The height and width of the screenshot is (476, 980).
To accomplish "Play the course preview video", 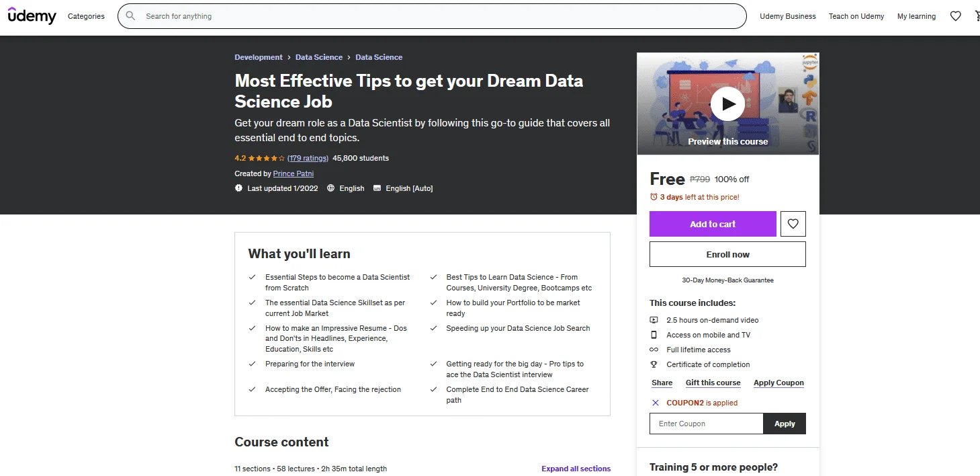I will 727,104.
